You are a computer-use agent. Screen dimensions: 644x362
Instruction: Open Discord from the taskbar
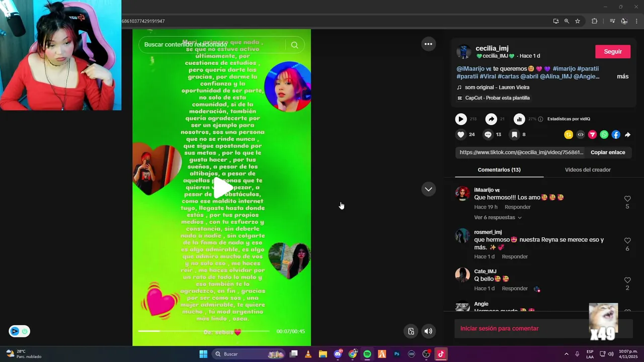pos(338,354)
